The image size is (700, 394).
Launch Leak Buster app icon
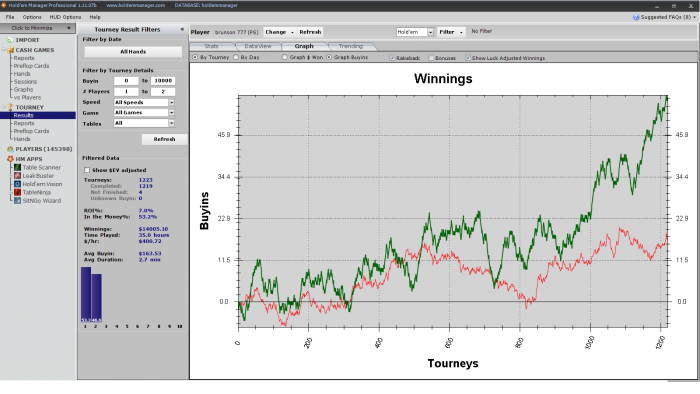click(x=17, y=176)
